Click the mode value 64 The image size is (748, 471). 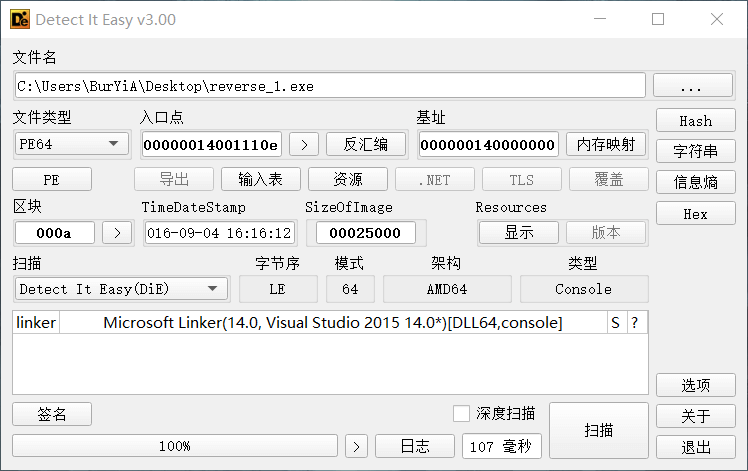(x=350, y=289)
